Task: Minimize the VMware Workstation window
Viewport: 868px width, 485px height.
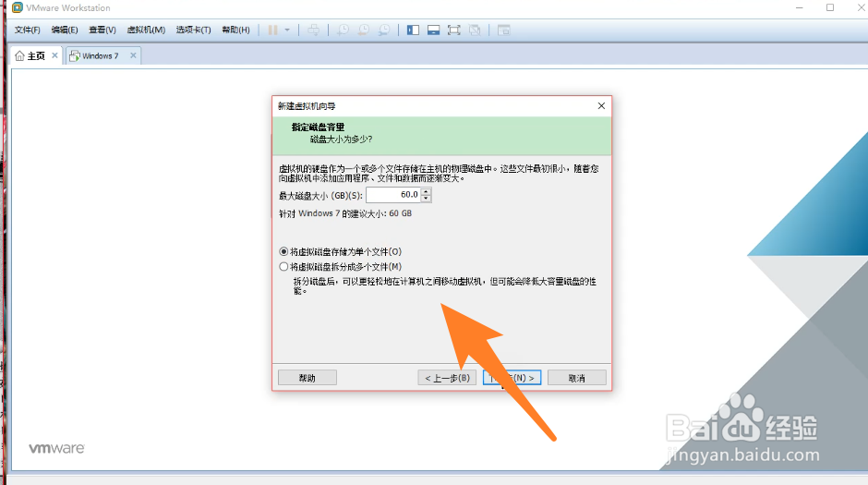Action: coord(800,7)
